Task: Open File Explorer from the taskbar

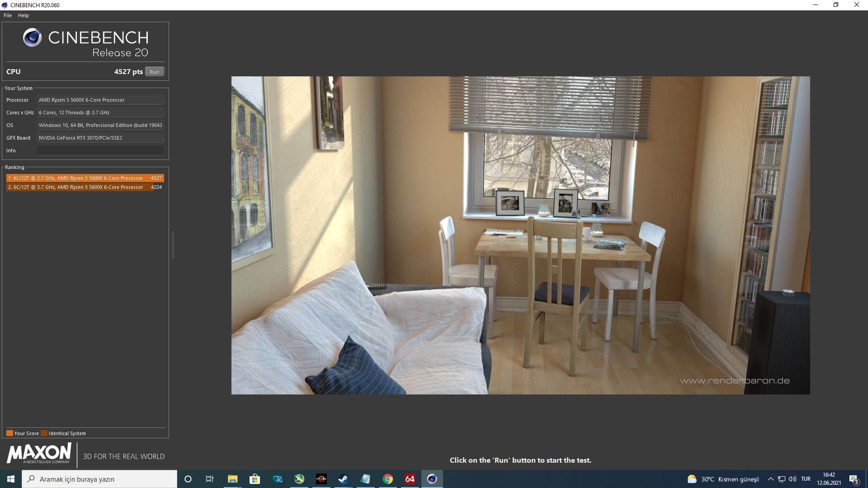Action: pyautogui.click(x=232, y=479)
